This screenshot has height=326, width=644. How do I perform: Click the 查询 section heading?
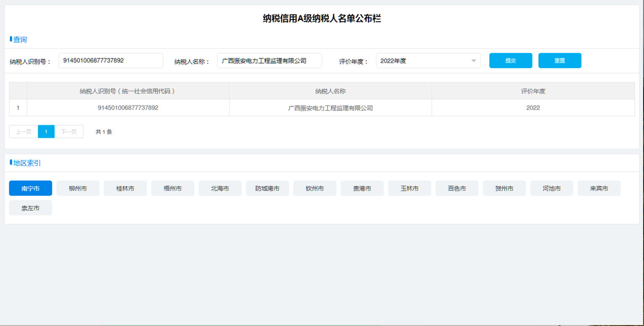coord(20,39)
